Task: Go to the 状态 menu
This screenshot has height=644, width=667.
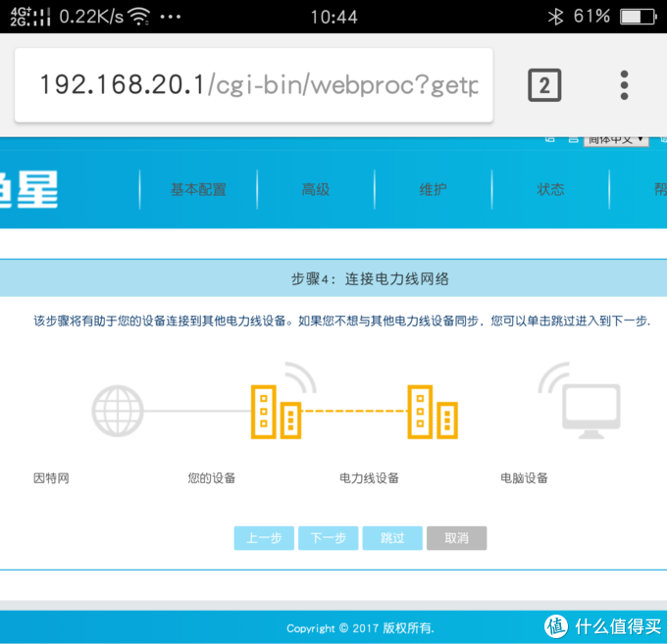Action: click(550, 189)
